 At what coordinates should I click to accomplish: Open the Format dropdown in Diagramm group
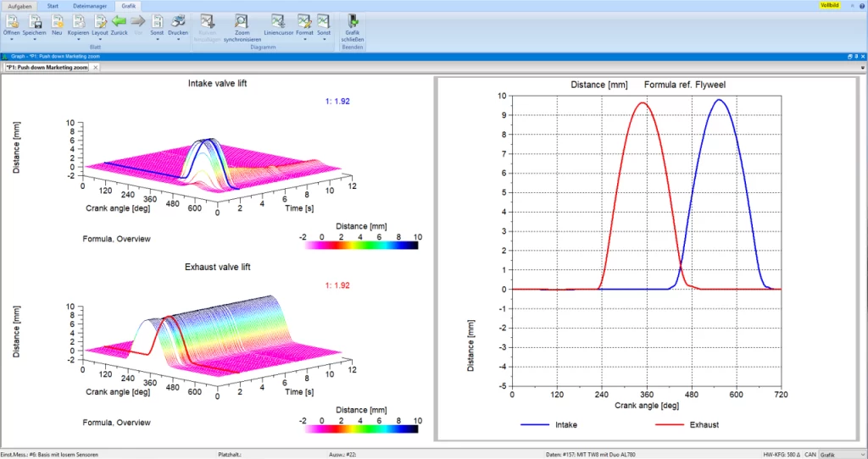click(304, 39)
